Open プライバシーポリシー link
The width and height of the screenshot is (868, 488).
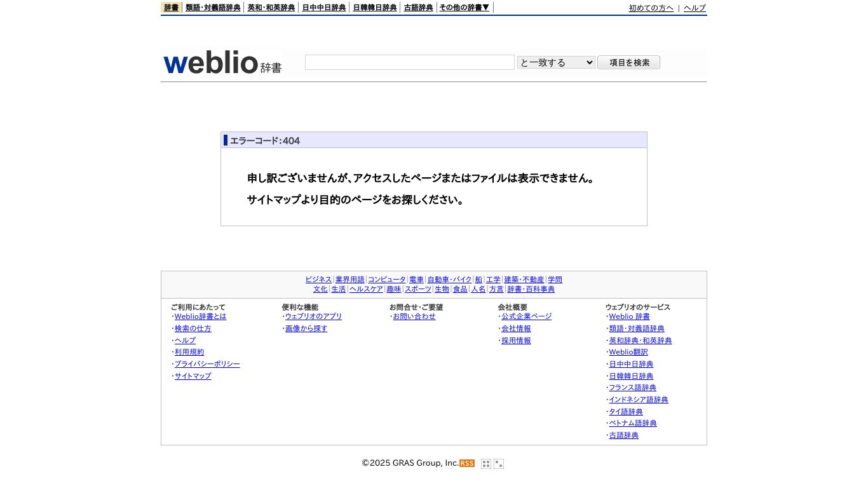(x=207, y=364)
